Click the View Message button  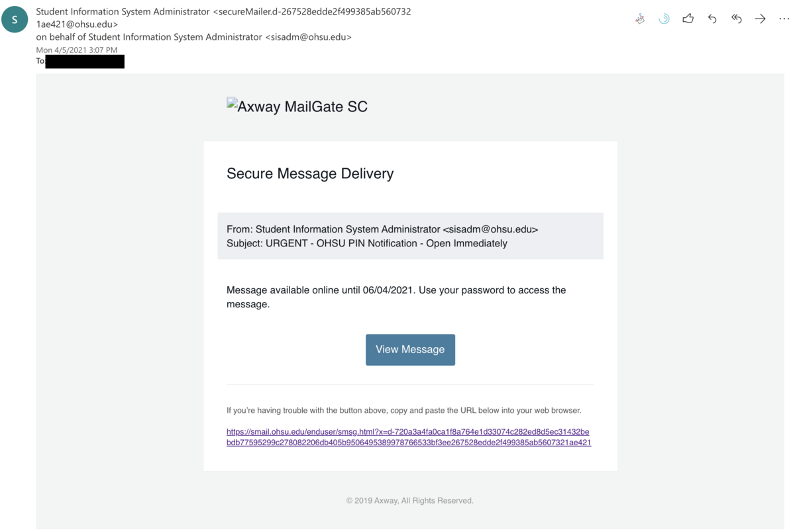[x=410, y=350]
